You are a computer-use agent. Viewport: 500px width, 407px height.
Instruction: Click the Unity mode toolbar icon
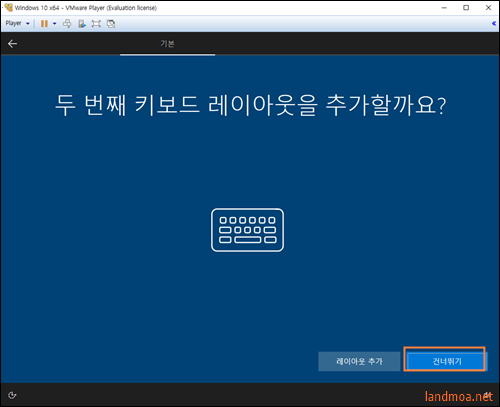click(111, 24)
